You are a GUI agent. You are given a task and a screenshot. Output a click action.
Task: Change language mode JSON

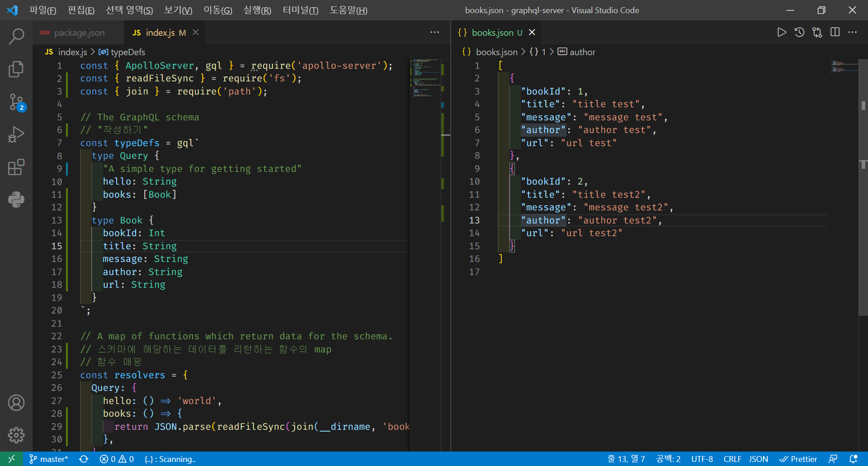[x=758, y=459]
